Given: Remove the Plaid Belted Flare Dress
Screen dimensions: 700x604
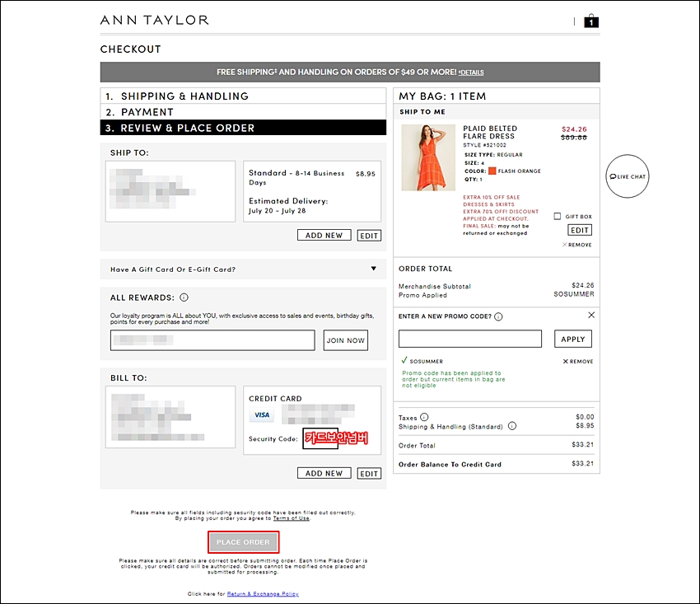Looking at the screenshot, I should pyautogui.click(x=577, y=245).
